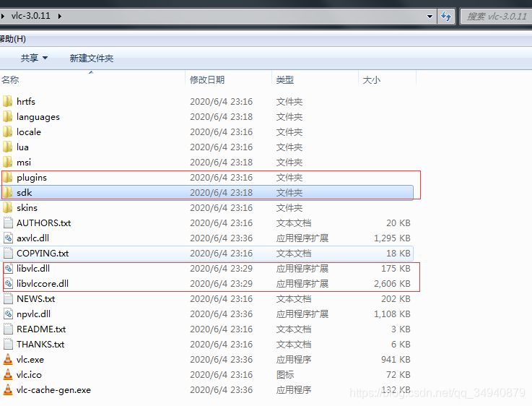Sort by the 修改日期 column header
Image resolution: width=532 pixels, height=406 pixels.
(x=229, y=79)
